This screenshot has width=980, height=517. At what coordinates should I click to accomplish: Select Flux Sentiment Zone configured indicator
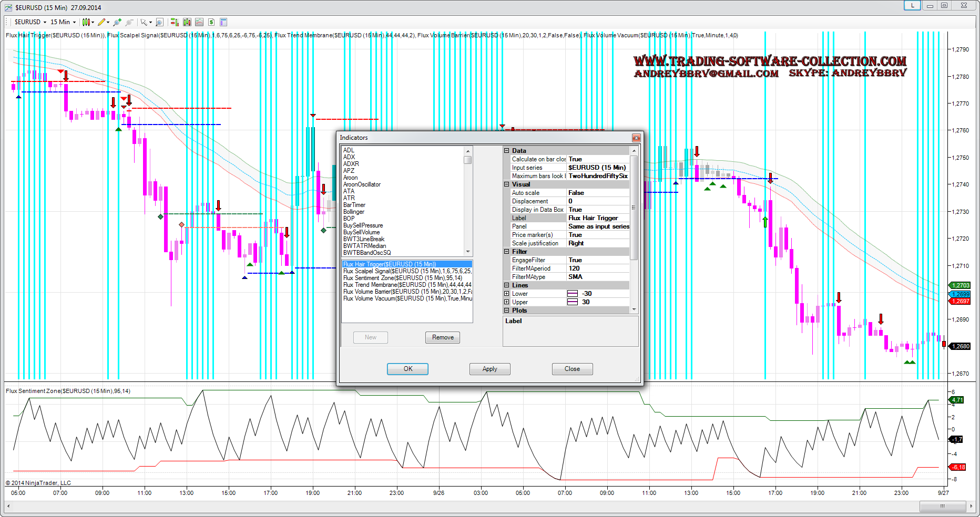pos(402,278)
